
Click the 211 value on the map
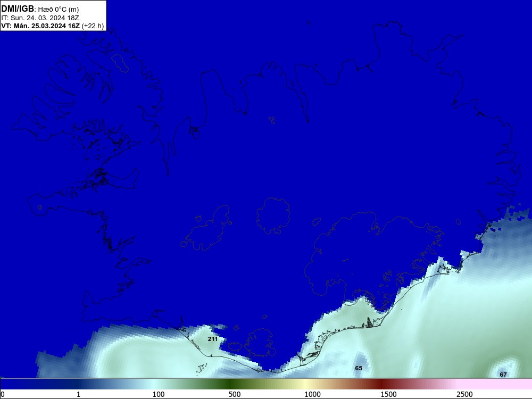(213, 339)
